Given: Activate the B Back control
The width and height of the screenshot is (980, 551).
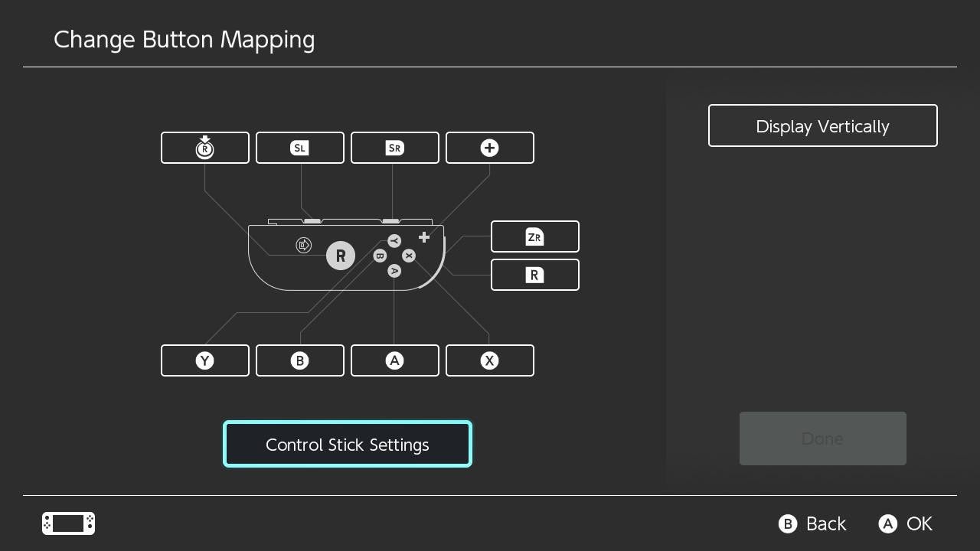Looking at the screenshot, I should click(812, 523).
